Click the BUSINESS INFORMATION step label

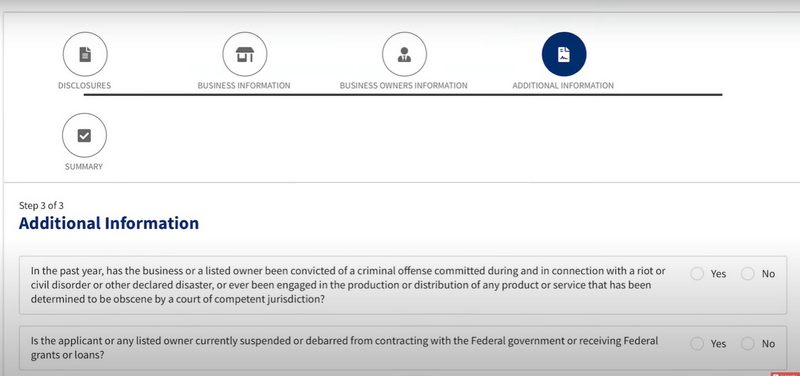244,86
